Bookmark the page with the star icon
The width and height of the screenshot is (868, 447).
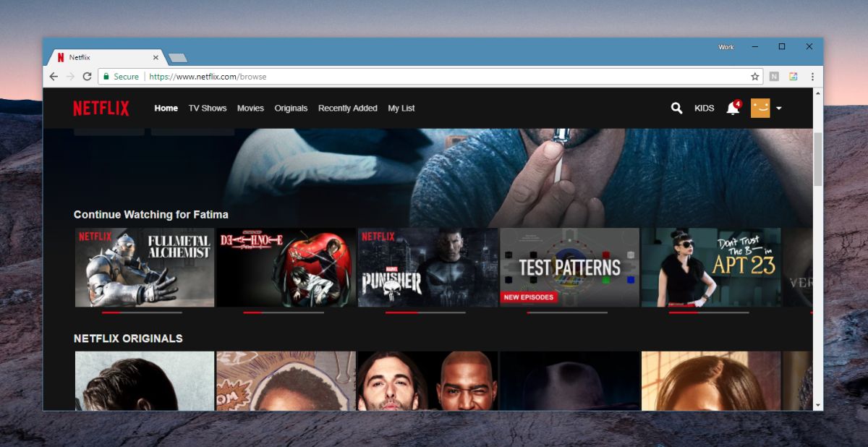coord(754,76)
